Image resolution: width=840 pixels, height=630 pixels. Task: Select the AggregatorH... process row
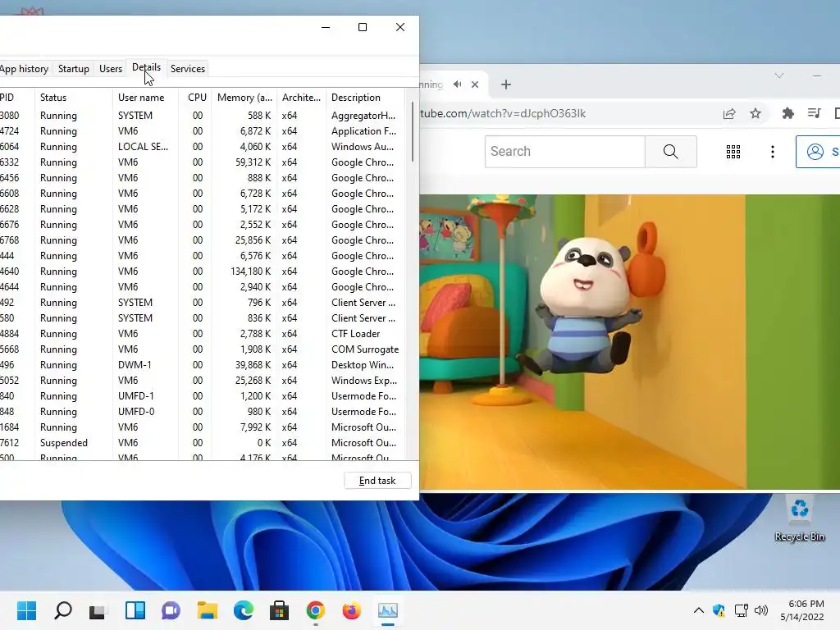tap(202, 116)
